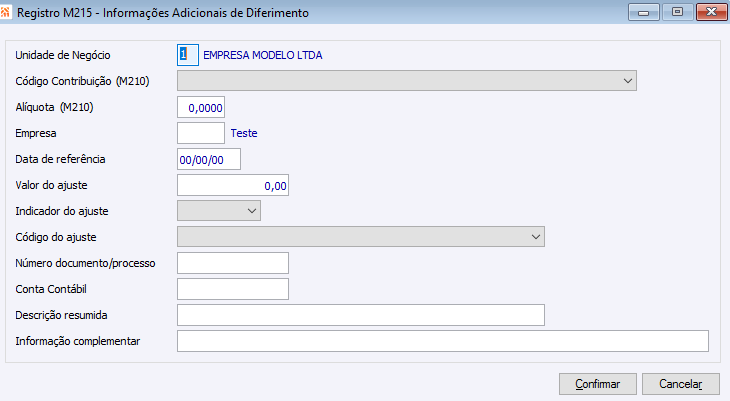Viewport: 730px width, 401px height.
Task: Click the Alíquota (M210) field
Action: 201,107
